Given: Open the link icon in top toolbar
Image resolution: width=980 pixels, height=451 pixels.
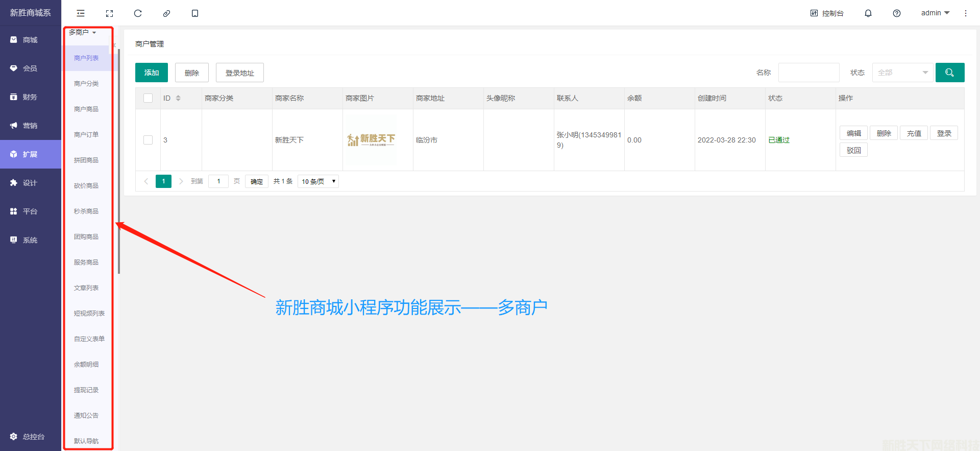Looking at the screenshot, I should tap(166, 13).
